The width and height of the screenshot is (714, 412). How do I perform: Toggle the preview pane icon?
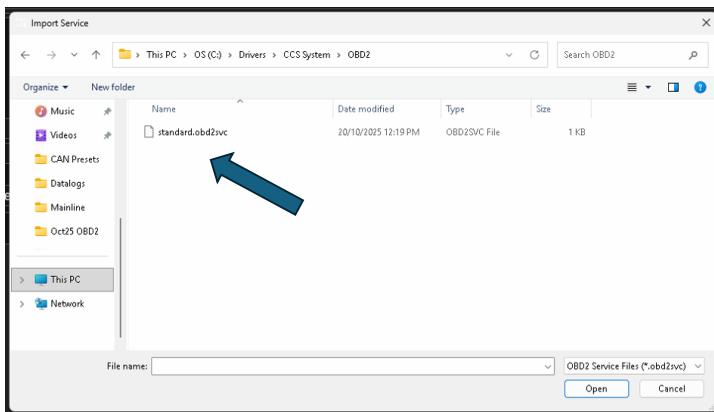coord(673,87)
